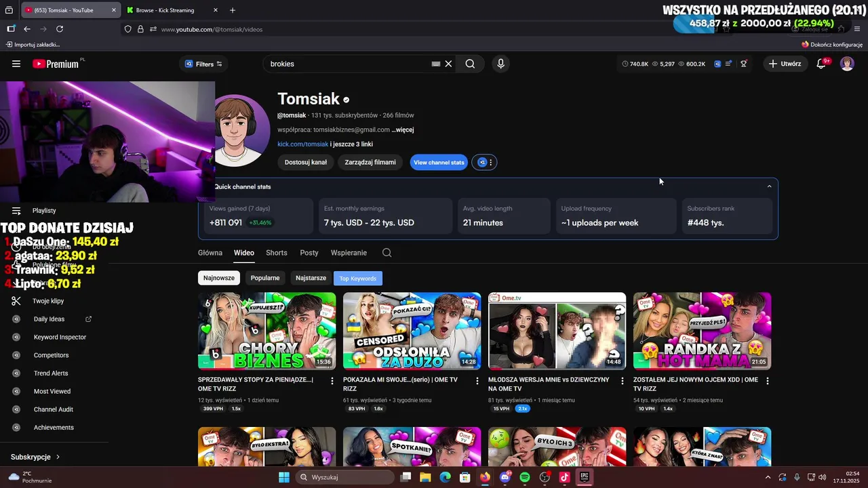Select the Top Keywords chip
The width and height of the screenshot is (868, 488).
click(358, 279)
